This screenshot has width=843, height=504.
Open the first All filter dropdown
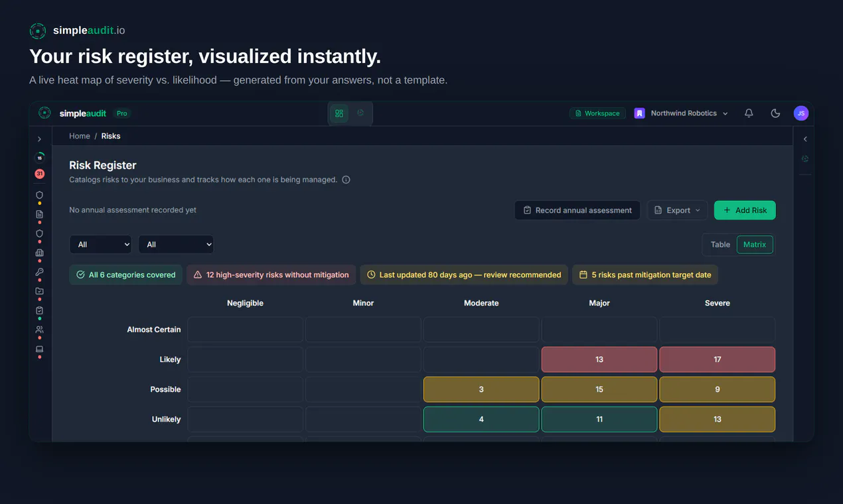coord(100,245)
